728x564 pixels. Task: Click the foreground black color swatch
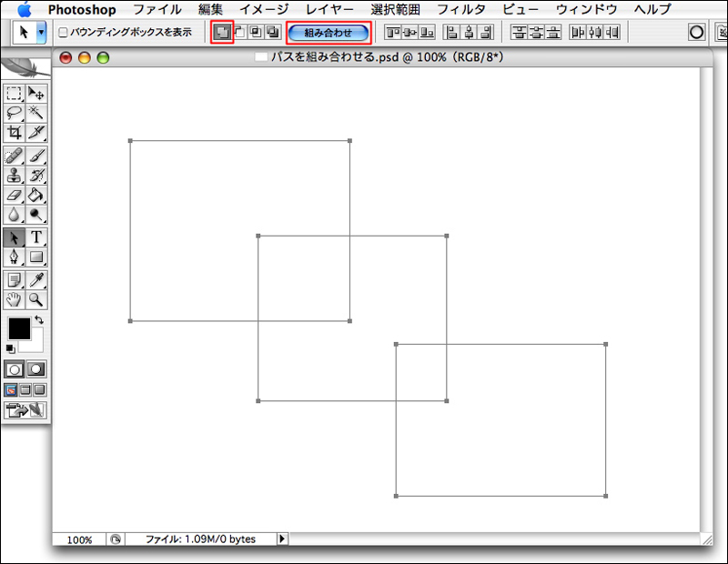(x=18, y=327)
